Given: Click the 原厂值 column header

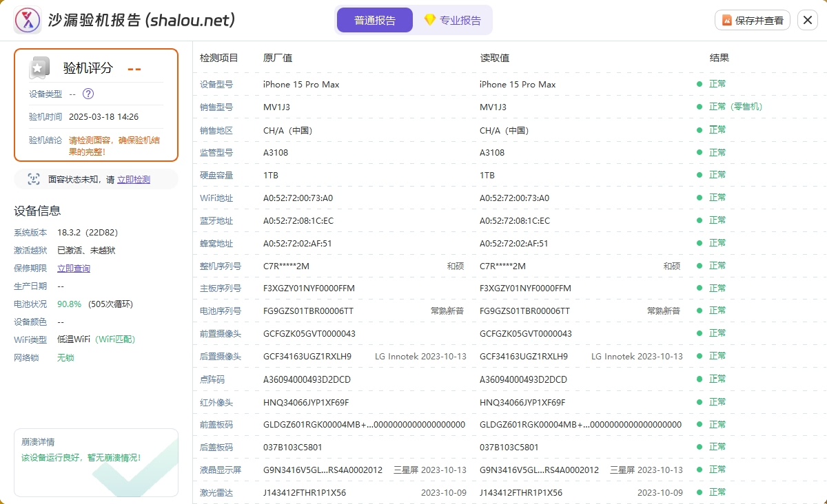Looking at the screenshot, I should click(x=278, y=58).
